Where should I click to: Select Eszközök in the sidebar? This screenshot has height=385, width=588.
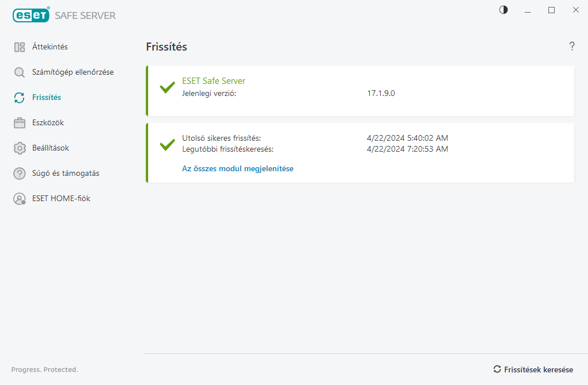pyautogui.click(x=48, y=123)
